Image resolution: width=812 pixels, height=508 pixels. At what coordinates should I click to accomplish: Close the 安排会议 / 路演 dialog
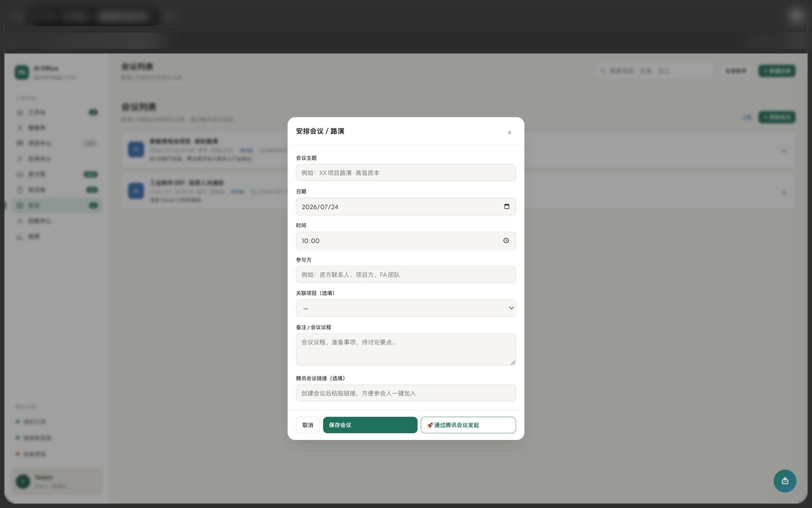click(510, 133)
